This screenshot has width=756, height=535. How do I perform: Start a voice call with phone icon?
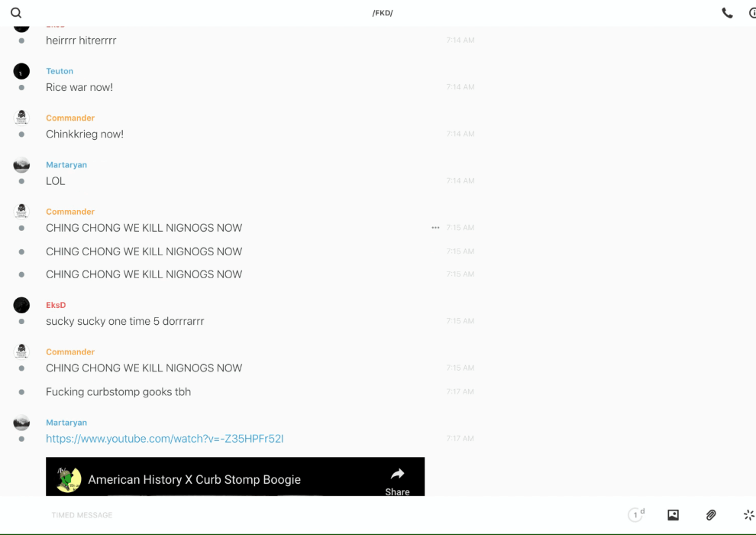click(727, 13)
